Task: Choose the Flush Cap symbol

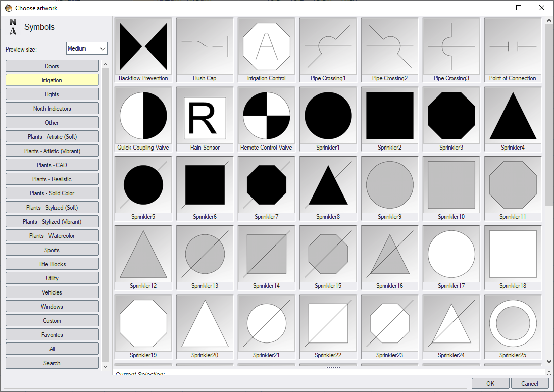Action: coord(205,50)
